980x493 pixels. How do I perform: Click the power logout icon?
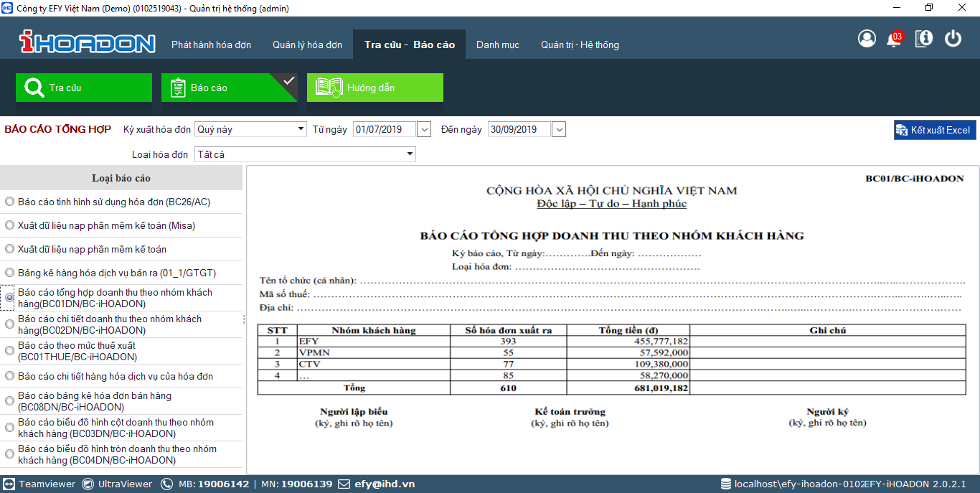[953, 39]
